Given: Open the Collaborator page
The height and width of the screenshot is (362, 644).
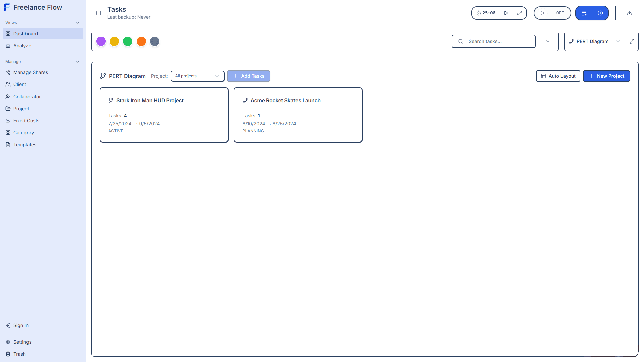Looking at the screenshot, I should tap(43, 97).
